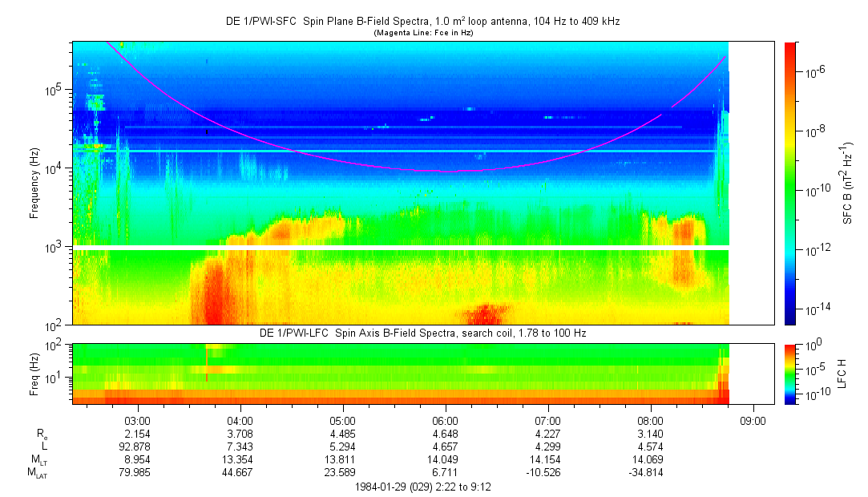This screenshot has width=868, height=497.
Task: Click the 10^-6 color bar tick label
Action: 813,71
